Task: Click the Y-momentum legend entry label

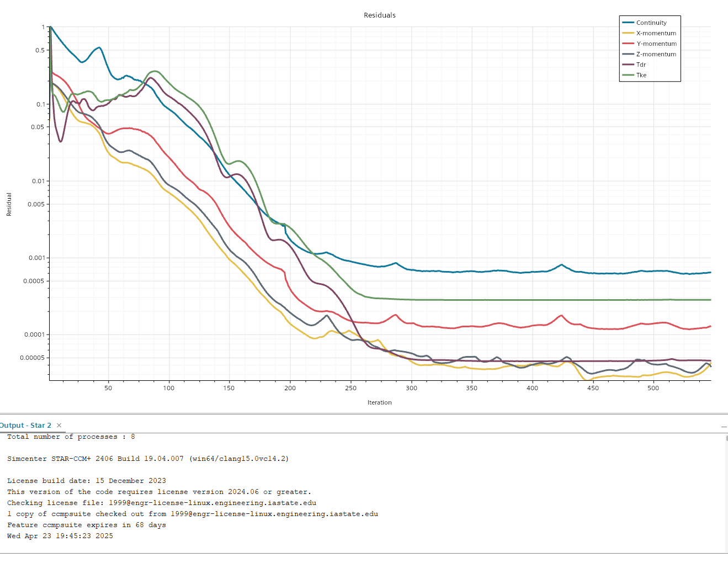Action: click(x=656, y=44)
